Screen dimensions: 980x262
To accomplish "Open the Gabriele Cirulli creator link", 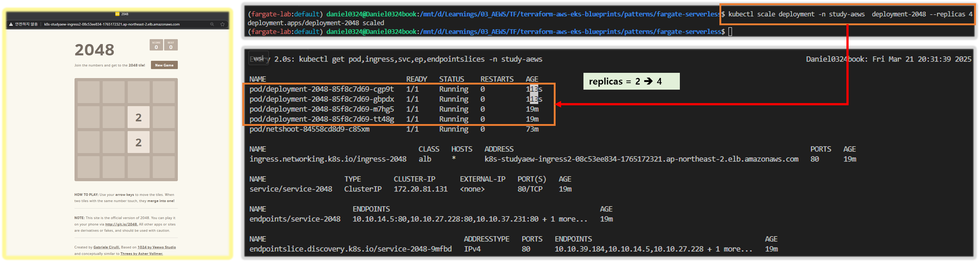I will (x=107, y=247).
